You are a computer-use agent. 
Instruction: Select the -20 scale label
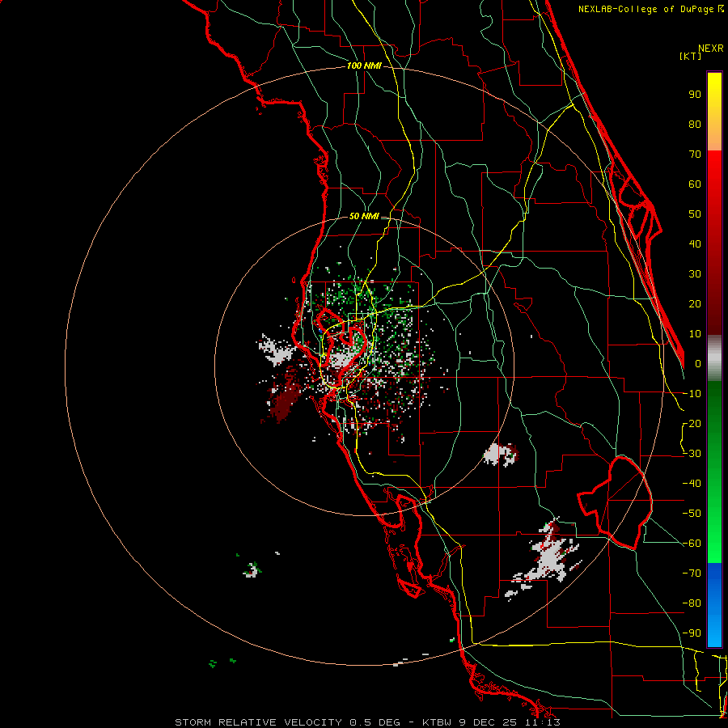coord(692,423)
